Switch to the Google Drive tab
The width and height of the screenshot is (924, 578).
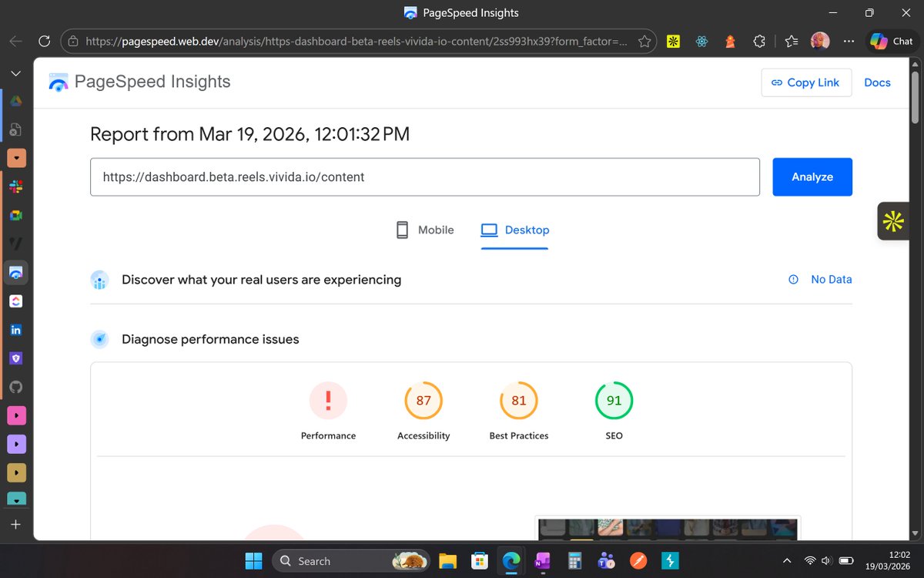click(x=16, y=101)
